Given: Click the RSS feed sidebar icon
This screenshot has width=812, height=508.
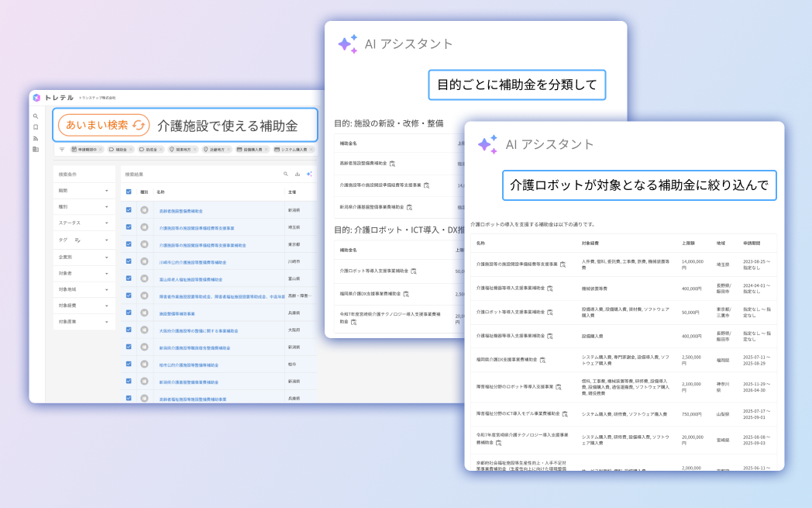Looking at the screenshot, I should 36,138.
